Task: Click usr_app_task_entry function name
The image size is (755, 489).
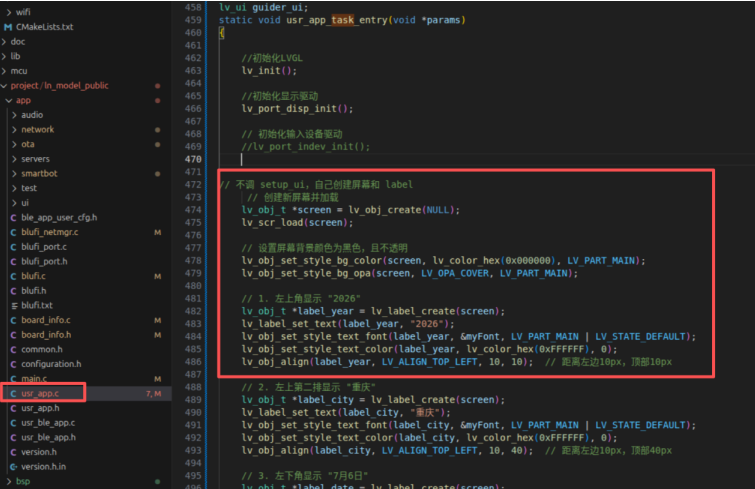Action: tap(337, 20)
